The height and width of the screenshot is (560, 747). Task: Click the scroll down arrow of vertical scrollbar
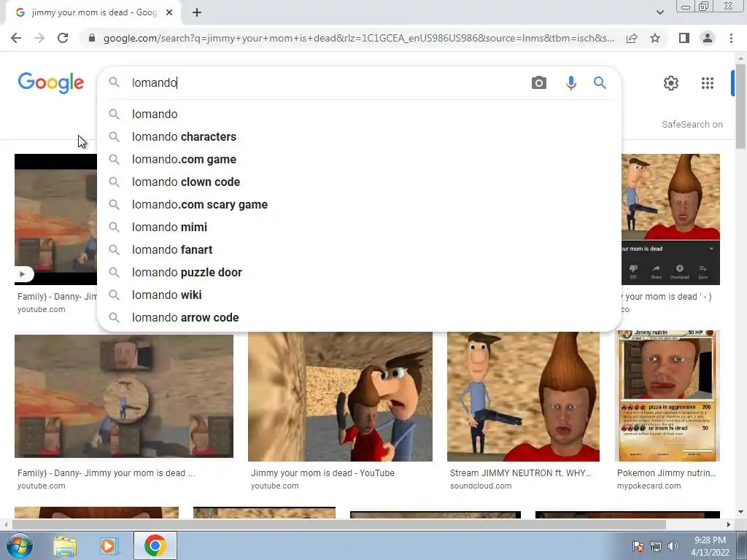[x=740, y=513]
